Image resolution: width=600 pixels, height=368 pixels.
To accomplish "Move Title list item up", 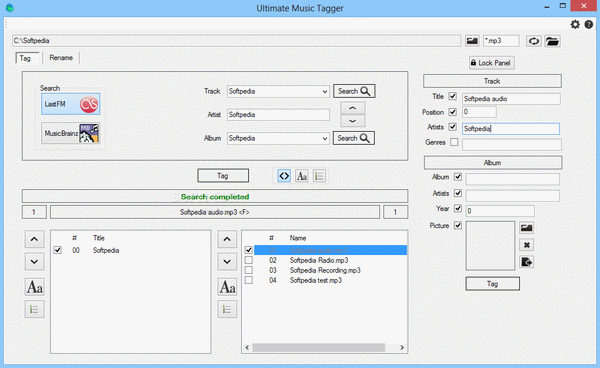I will (x=34, y=239).
